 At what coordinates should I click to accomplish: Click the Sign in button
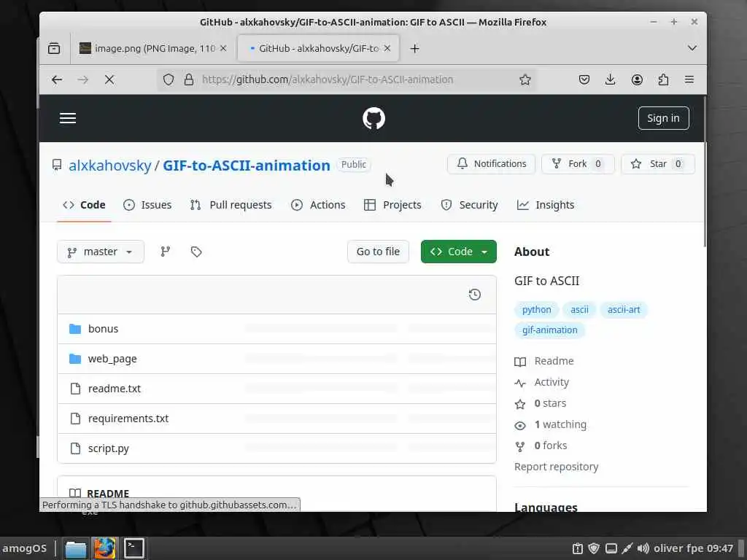click(663, 118)
